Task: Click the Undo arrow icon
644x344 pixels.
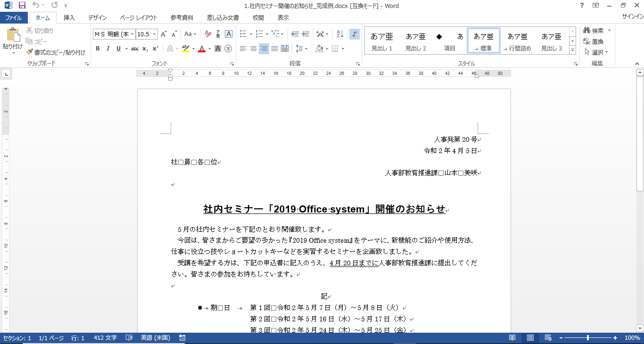Action: pos(36,6)
